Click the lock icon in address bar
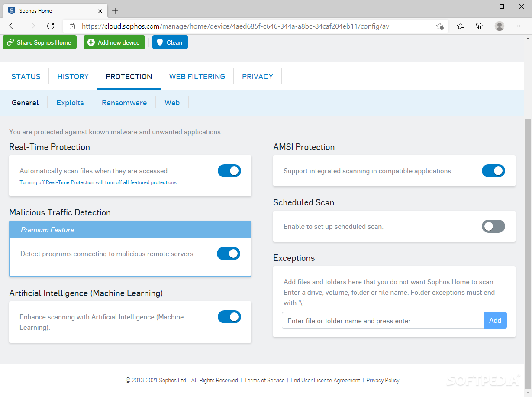 click(72, 26)
